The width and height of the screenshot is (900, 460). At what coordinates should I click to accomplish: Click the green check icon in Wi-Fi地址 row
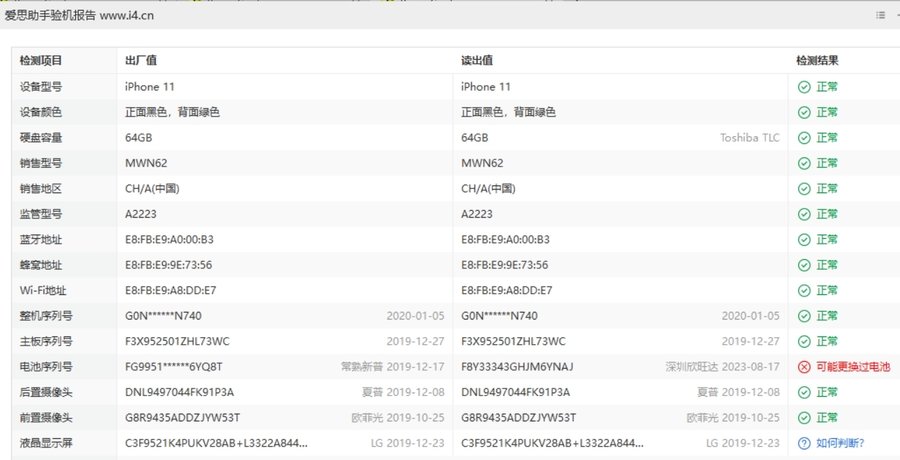(804, 291)
